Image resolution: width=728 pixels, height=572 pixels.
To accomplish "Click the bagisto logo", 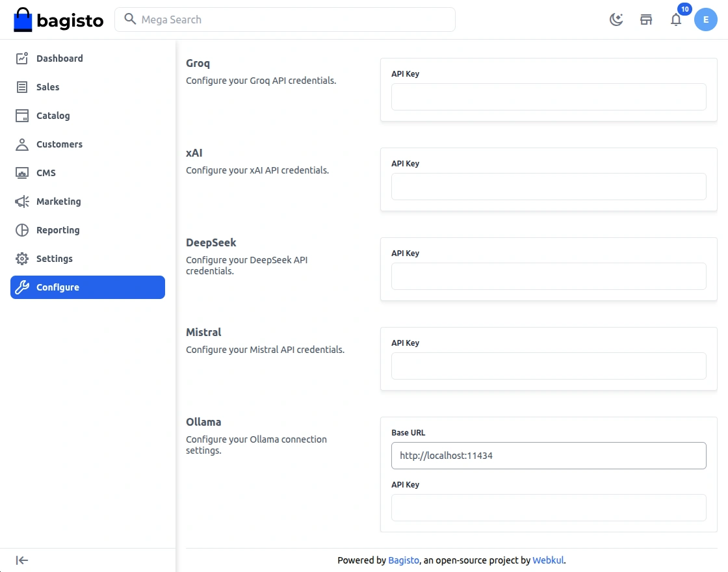I will click(x=58, y=20).
